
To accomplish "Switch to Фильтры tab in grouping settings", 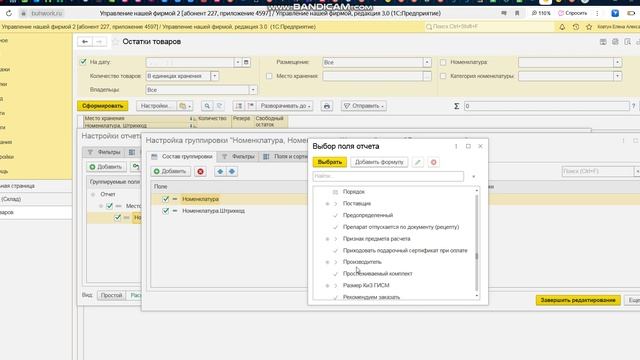I will pos(238,157).
